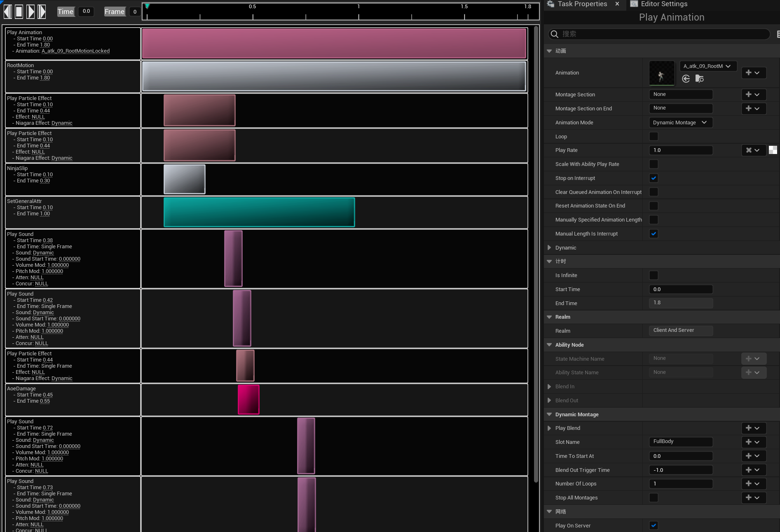780x532 pixels.
Task: Collapse the Realm section
Action: tap(549, 317)
